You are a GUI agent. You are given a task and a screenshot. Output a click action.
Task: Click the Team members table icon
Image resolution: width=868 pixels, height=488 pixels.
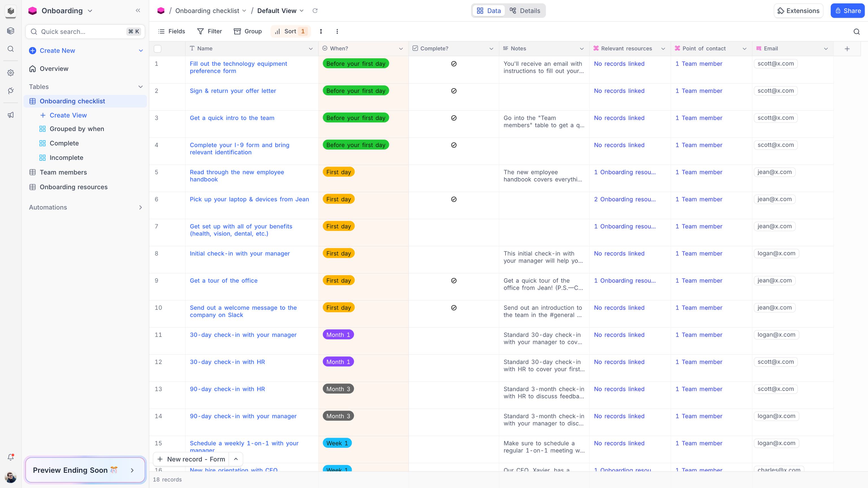click(33, 172)
